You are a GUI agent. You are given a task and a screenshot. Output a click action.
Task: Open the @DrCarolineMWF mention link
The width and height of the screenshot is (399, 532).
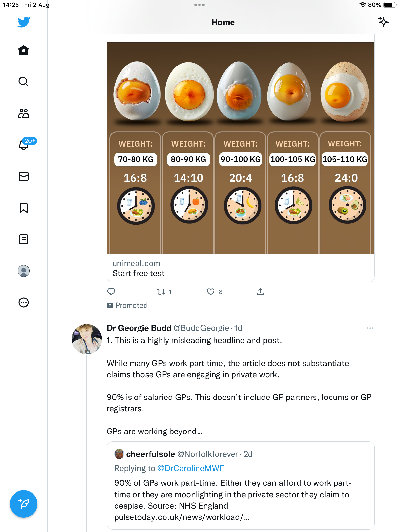191,468
